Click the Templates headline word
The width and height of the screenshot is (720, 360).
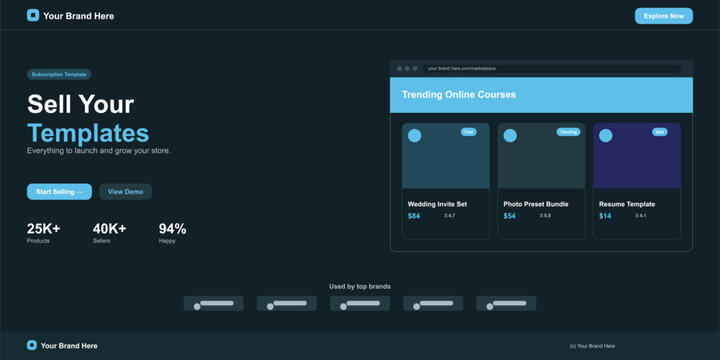pos(88,134)
